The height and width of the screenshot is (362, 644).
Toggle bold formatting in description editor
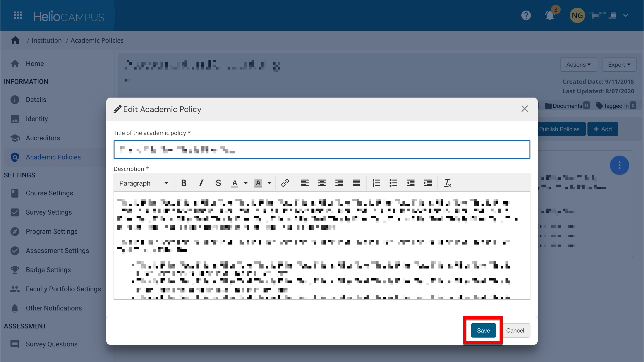click(x=184, y=183)
